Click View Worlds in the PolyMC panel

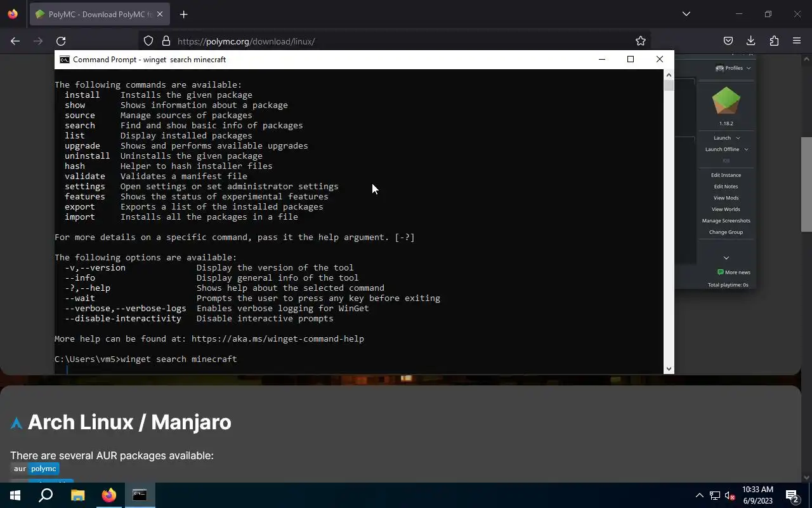tap(726, 210)
